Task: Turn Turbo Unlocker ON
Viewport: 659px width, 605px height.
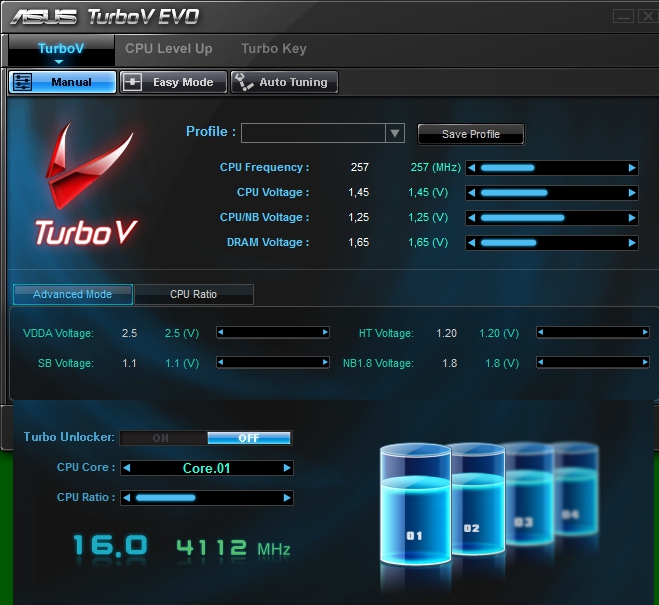Action: point(163,438)
